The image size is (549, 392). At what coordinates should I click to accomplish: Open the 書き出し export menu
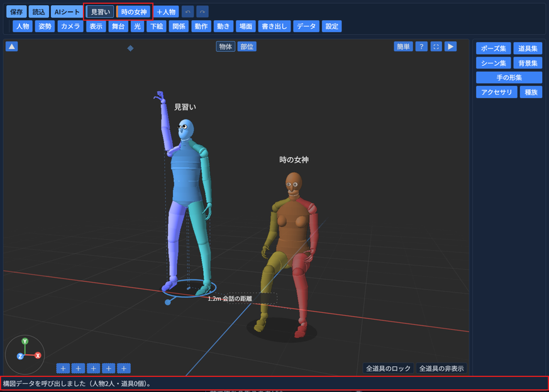pyautogui.click(x=274, y=26)
